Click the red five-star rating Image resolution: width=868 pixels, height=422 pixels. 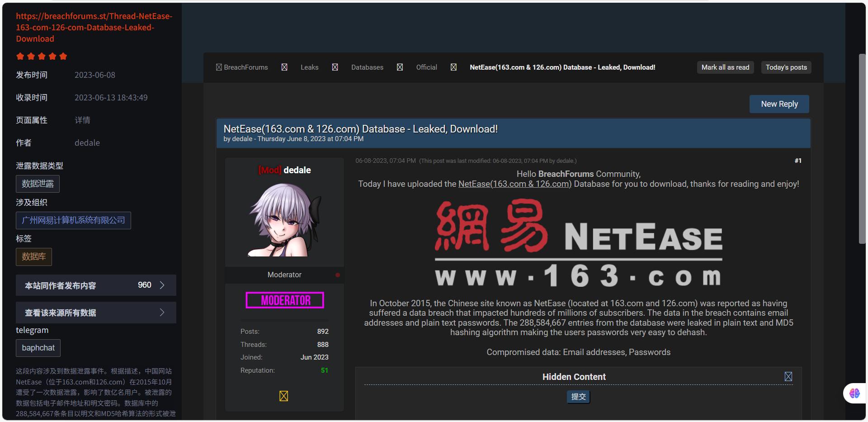pos(42,56)
